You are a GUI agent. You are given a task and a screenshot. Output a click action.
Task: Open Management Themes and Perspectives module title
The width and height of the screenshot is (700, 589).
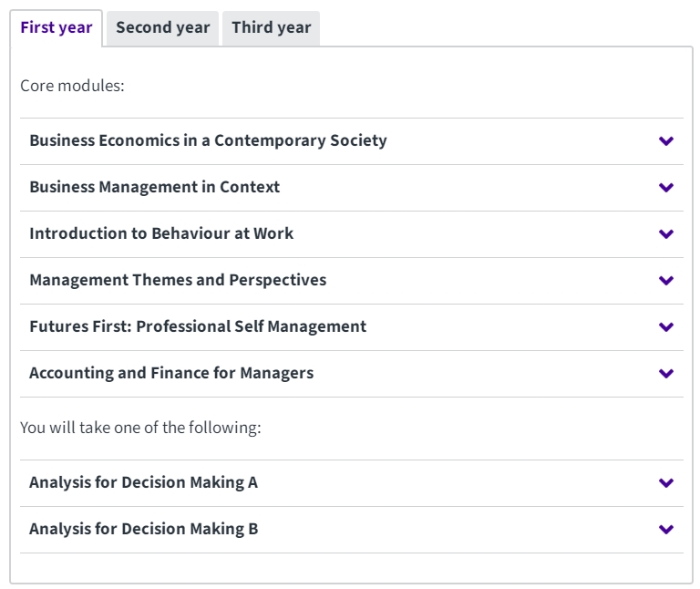[178, 280]
